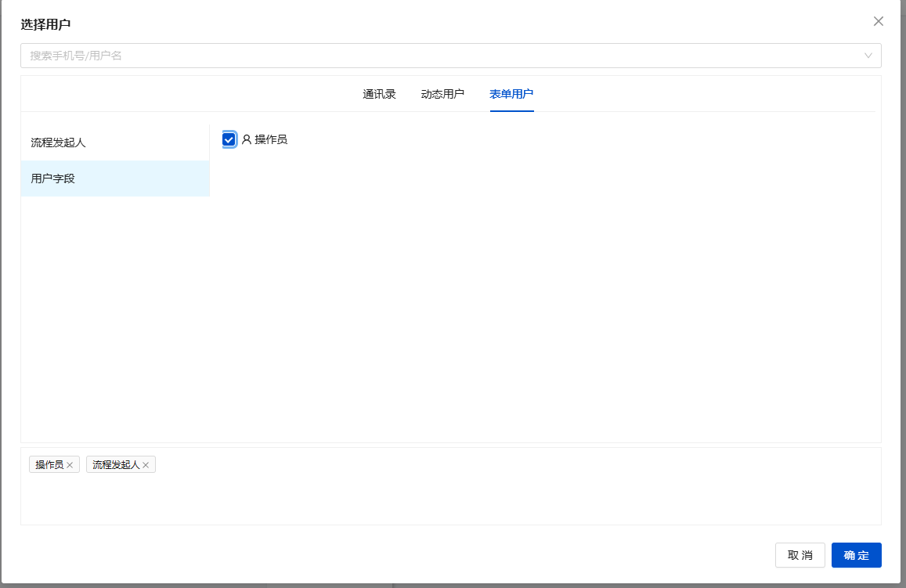Viewport: 906px width, 588px height.
Task: Uncheck the 操作员 checkbox
Action: pos(229,139)
